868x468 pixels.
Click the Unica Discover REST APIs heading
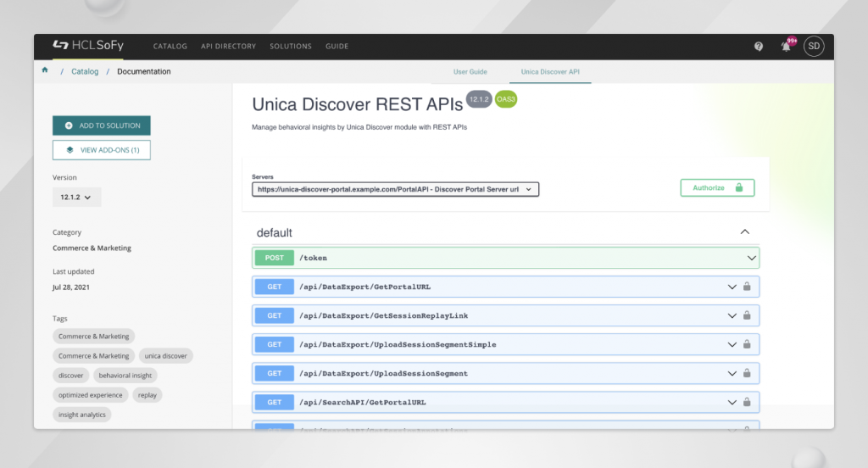tap(357, 104)
